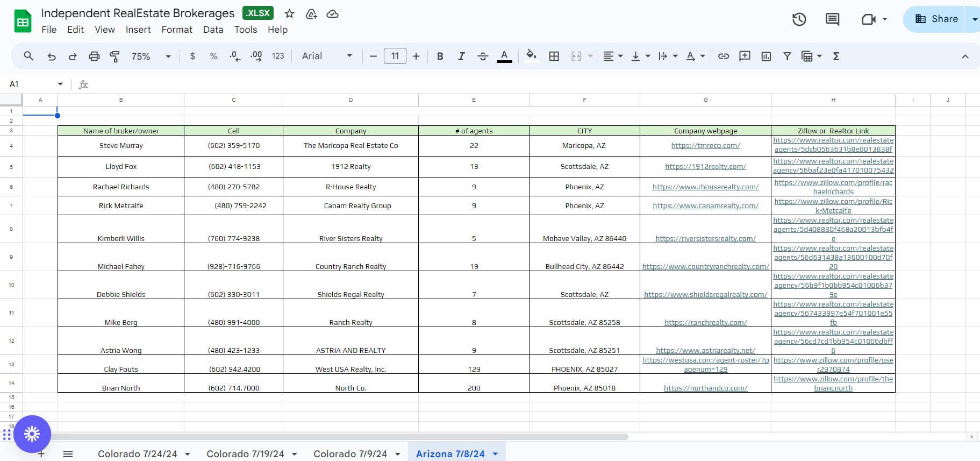The height and width of the screenshot is (461, 980).
Task: Open the Arizona 7/8/24 tab menu arrow
Action: 495,454
